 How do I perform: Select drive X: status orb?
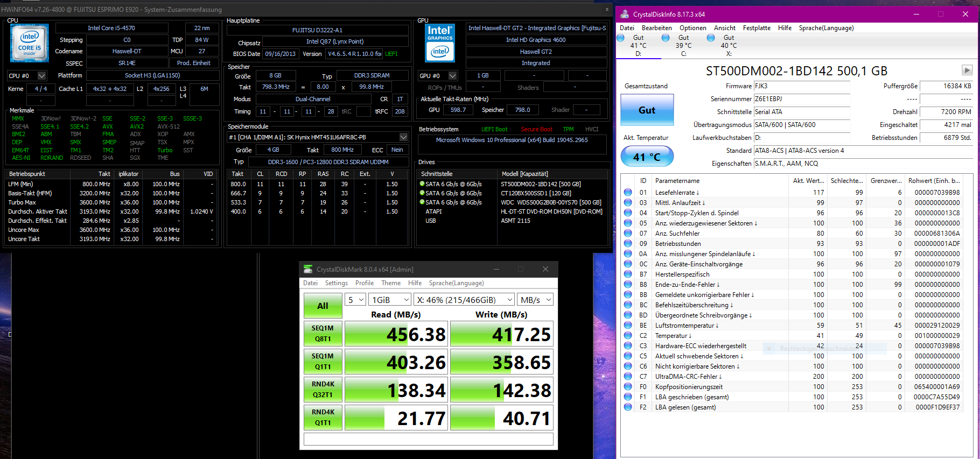[711, 38]
